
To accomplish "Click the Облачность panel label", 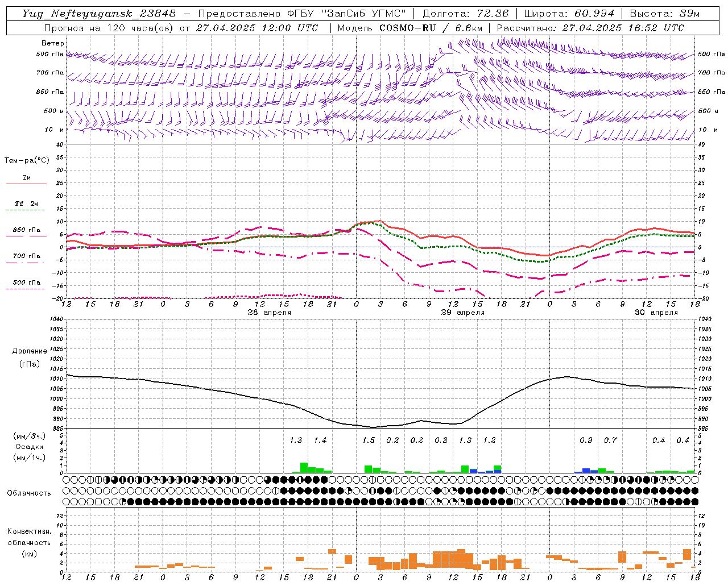I will 29,493.
